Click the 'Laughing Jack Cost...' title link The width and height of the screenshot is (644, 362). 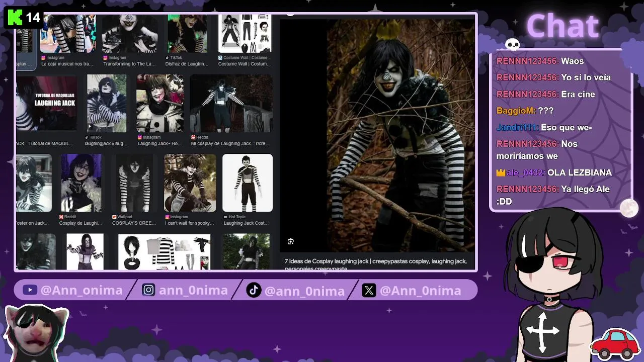pos(246,223)
